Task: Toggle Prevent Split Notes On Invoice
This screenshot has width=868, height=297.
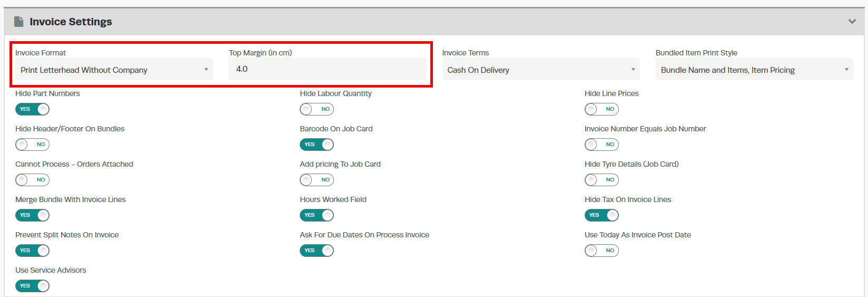Action: [32, 251]
